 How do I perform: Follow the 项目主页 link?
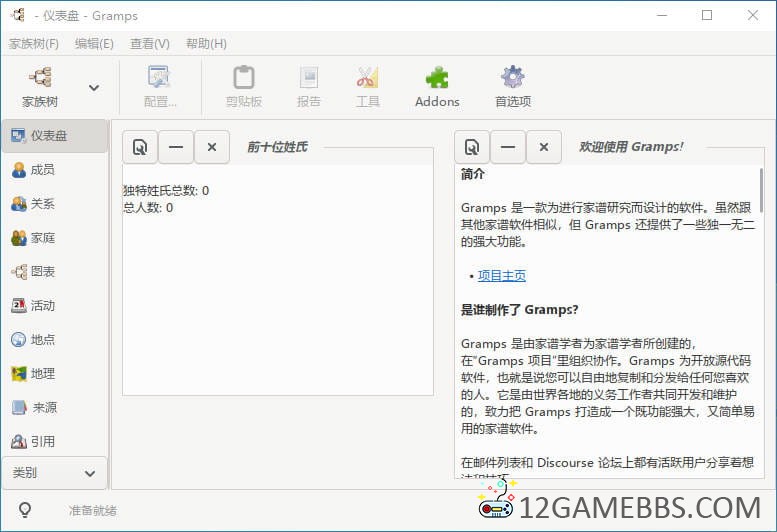point(501,276)
